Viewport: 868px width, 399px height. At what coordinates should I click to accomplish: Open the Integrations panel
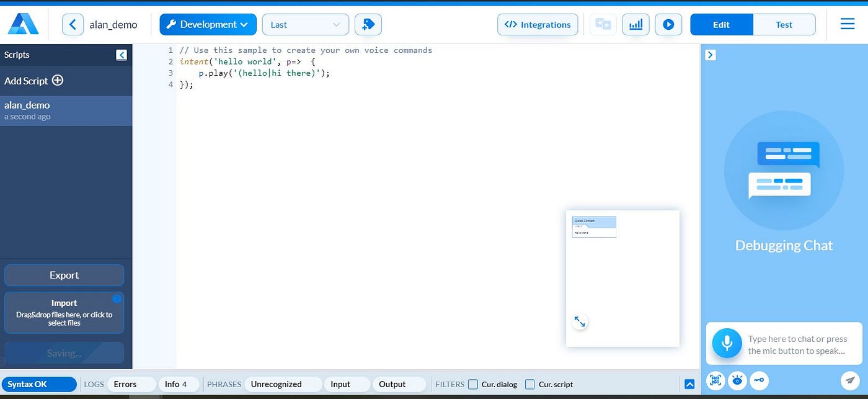coord(538,24)
